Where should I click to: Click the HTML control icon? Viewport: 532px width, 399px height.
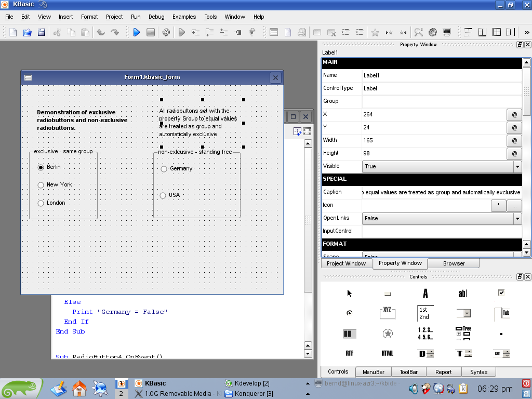388,353
